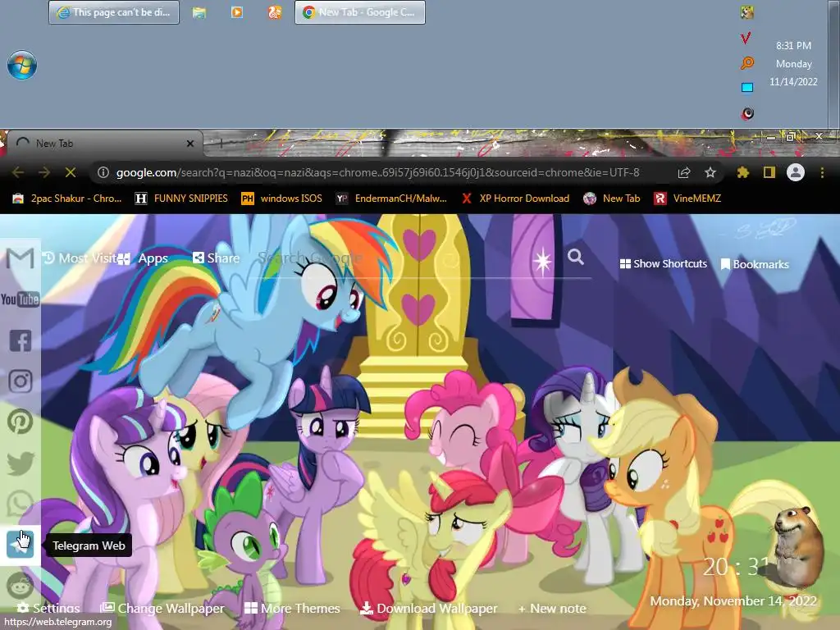Screen dimensions: 840x630
Task: Click the red V tray icon
Action: pyautogui.click(x=746, y=38)
